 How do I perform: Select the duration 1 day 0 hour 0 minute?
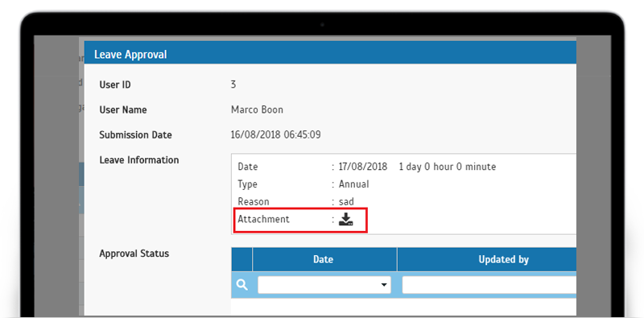click(448, 167)
